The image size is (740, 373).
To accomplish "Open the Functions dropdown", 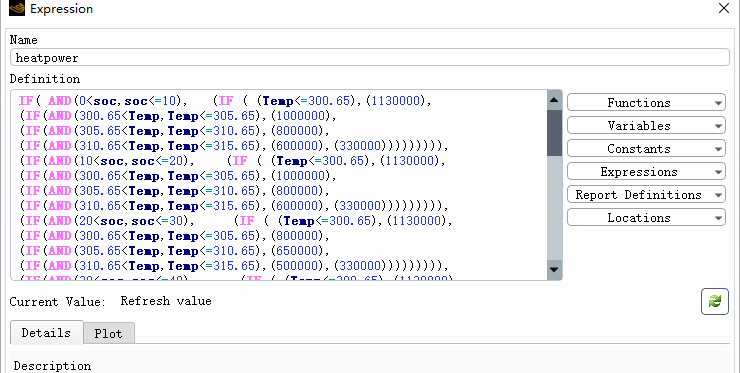I will 646,102.
